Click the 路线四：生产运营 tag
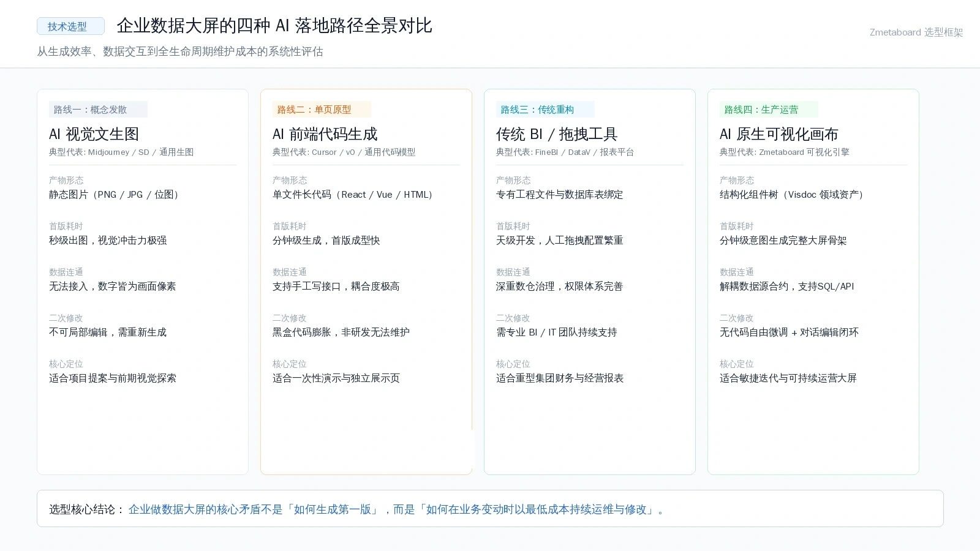980x551 pixels. 769,110
